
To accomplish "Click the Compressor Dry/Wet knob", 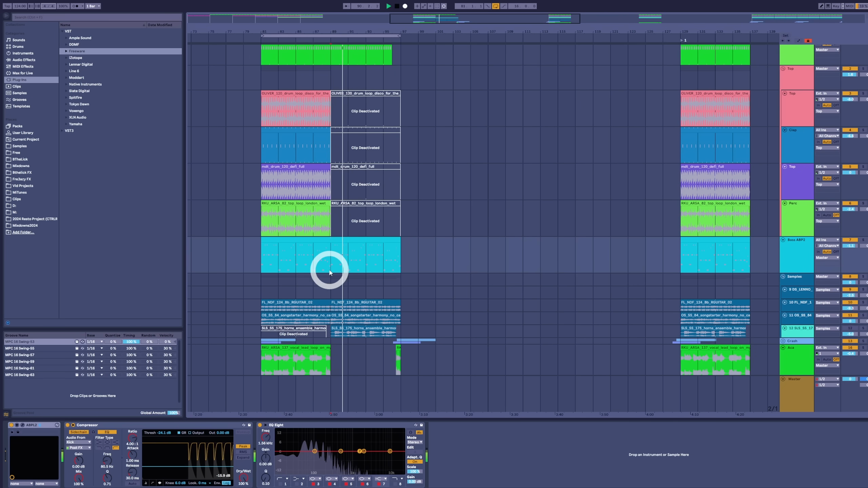I will point(243,477).
